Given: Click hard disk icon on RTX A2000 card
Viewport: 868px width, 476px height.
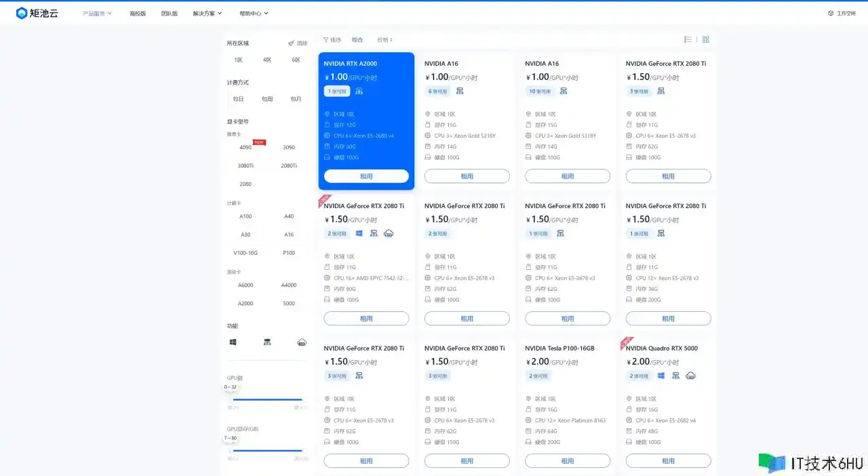Looking at the screenshot, I should click(x=327, y=157).
